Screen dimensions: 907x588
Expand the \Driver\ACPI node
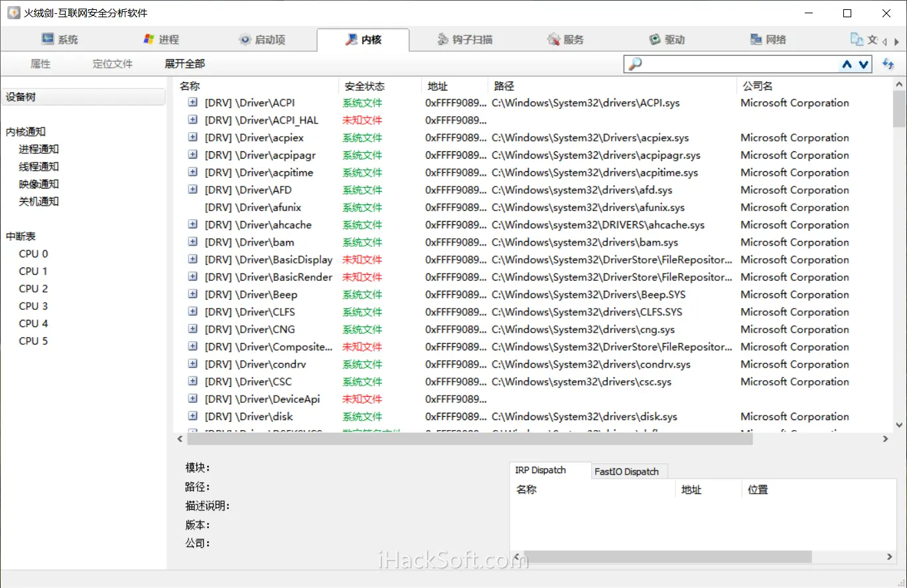tap(192, 102)
